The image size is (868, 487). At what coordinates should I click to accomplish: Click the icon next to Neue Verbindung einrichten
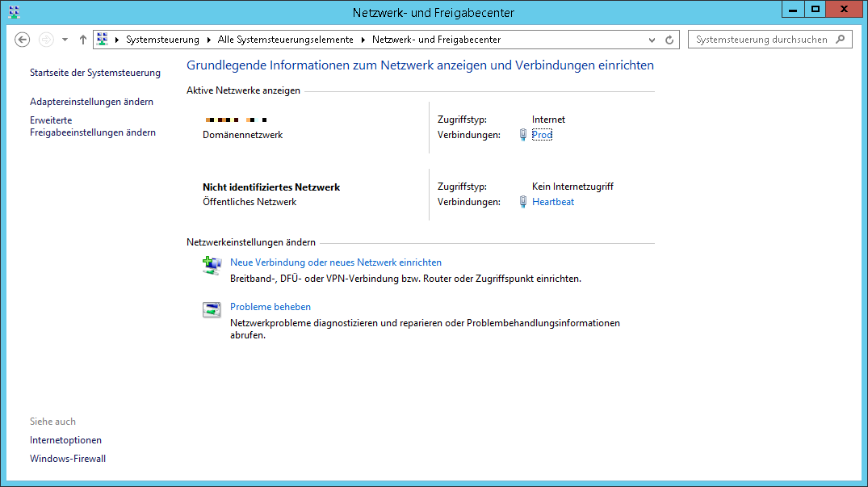tap(212, 266)
